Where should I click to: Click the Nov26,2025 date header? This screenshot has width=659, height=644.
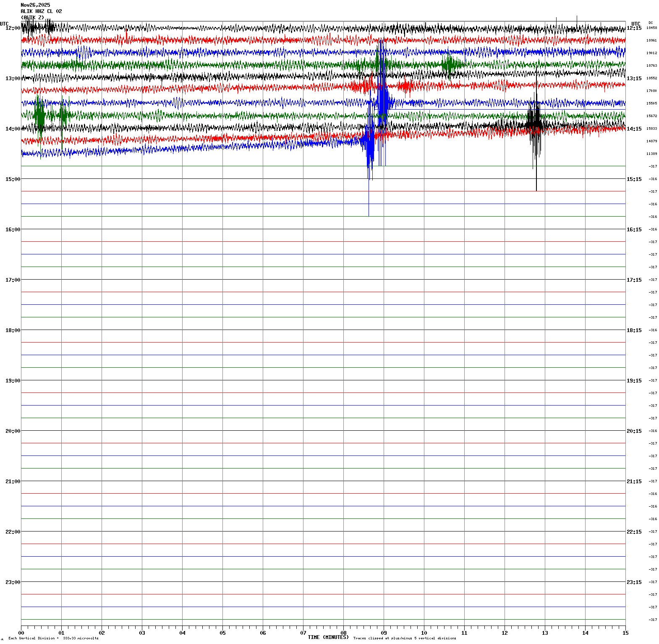click(35, 5)
